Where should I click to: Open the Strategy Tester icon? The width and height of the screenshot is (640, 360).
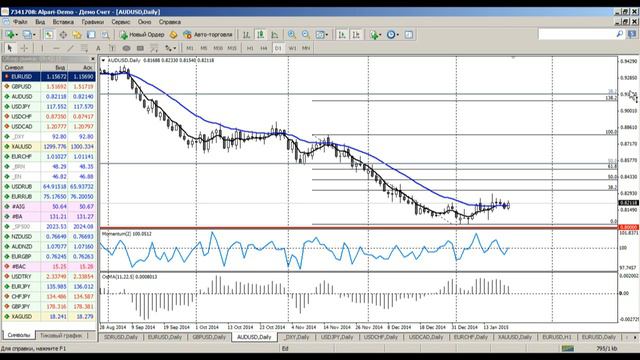pos(105,35)
